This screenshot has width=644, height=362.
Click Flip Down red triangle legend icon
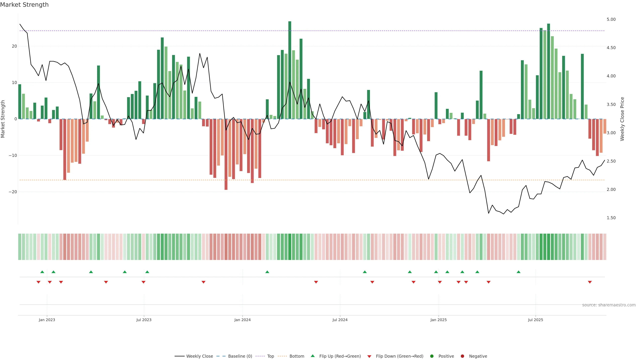click(369, 356)
